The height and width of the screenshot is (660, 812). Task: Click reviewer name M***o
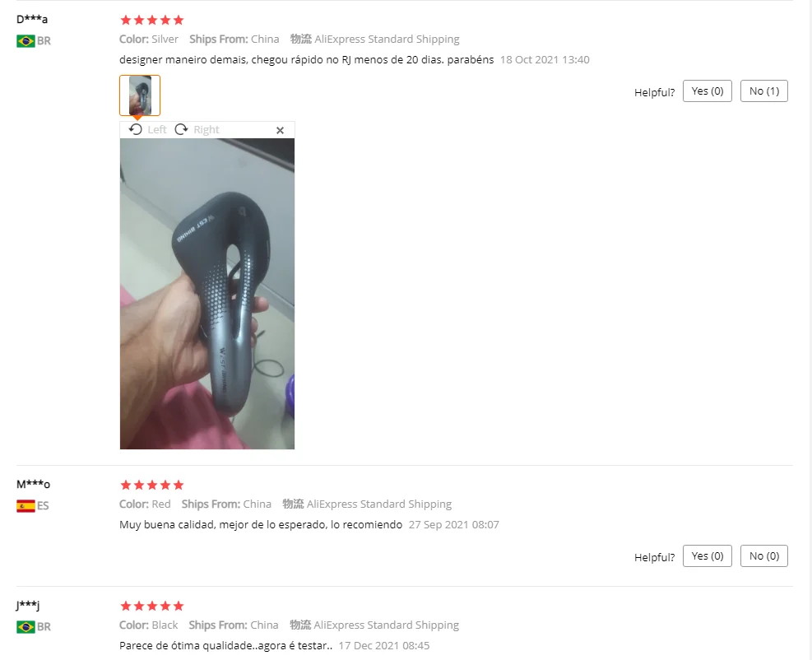pyautogui.click(x=33, y=485)
